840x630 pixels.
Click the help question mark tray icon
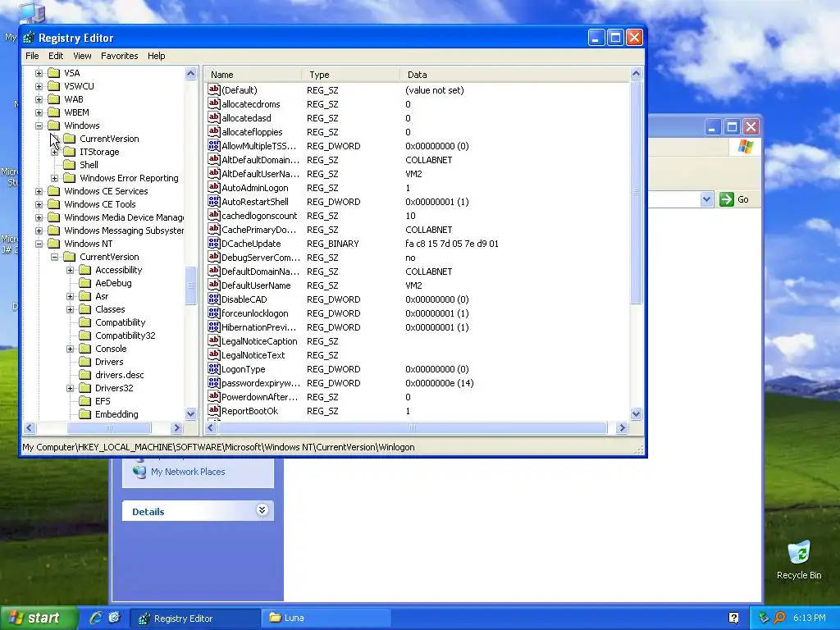pos(733,618)
